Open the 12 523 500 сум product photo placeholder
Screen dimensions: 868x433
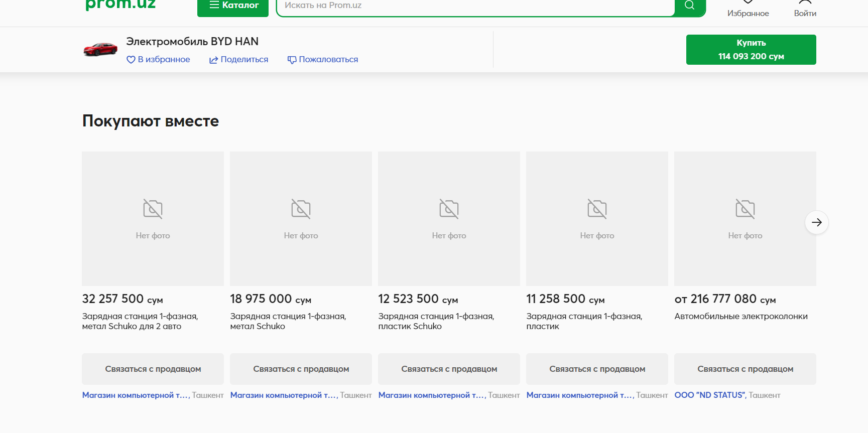449,219
